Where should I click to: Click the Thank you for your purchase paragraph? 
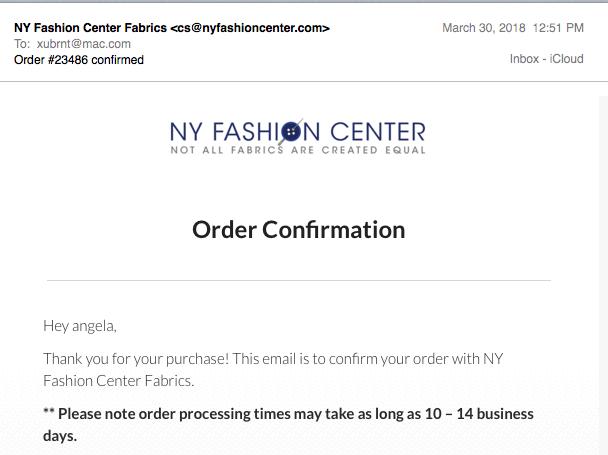point(273,370)
